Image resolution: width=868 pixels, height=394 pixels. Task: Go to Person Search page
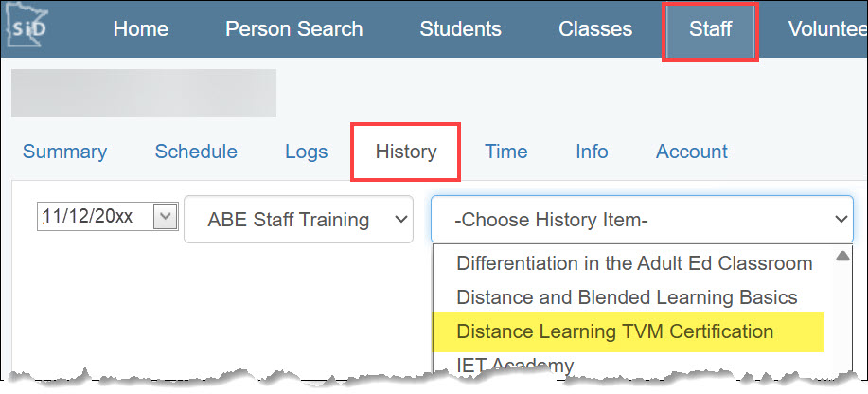point(293,28)
